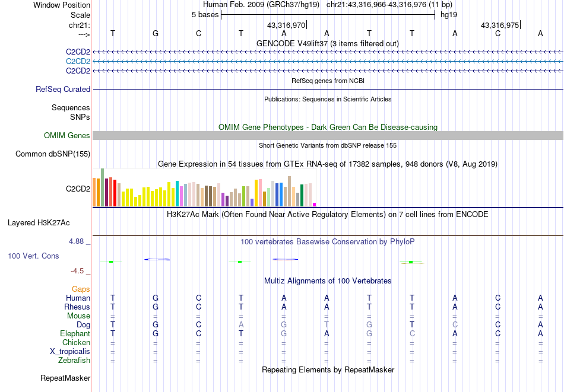Click the "Window Position" track label
Viewport: 564px width, 392px height.
click(x=62, y=5)
